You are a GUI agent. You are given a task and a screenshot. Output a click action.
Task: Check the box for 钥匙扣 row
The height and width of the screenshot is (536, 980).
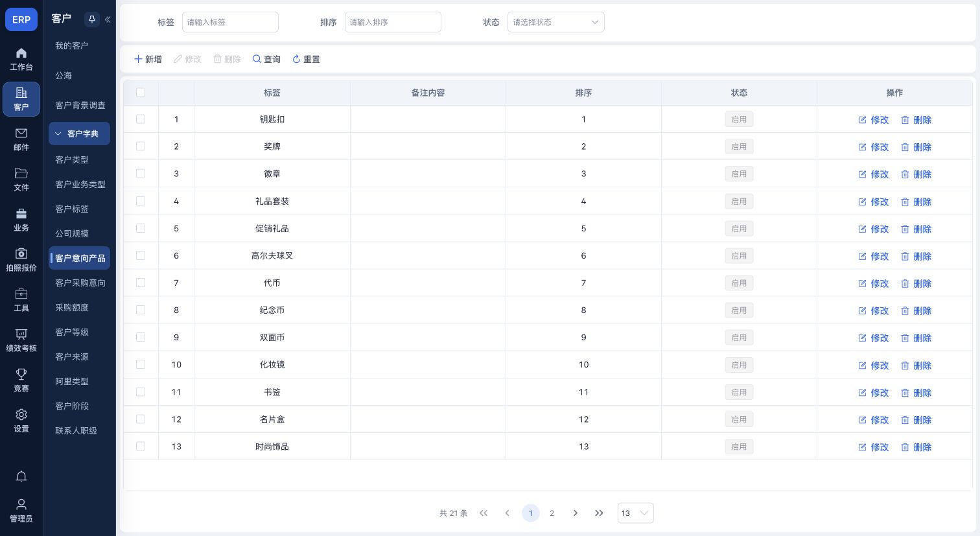141,119
